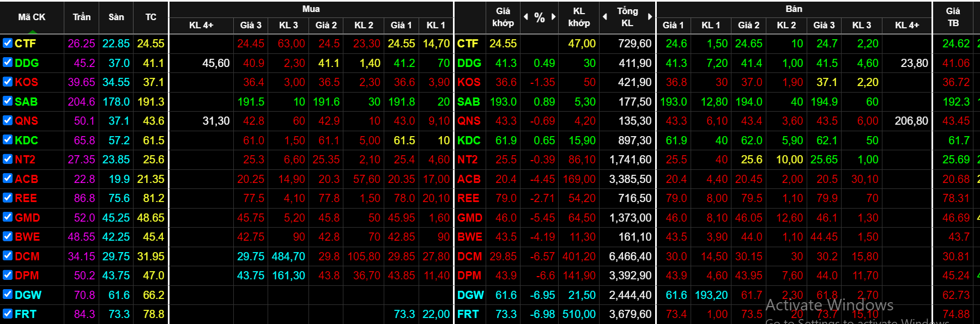Open DCM ticker in Mã CK column

tap(27, 256)
